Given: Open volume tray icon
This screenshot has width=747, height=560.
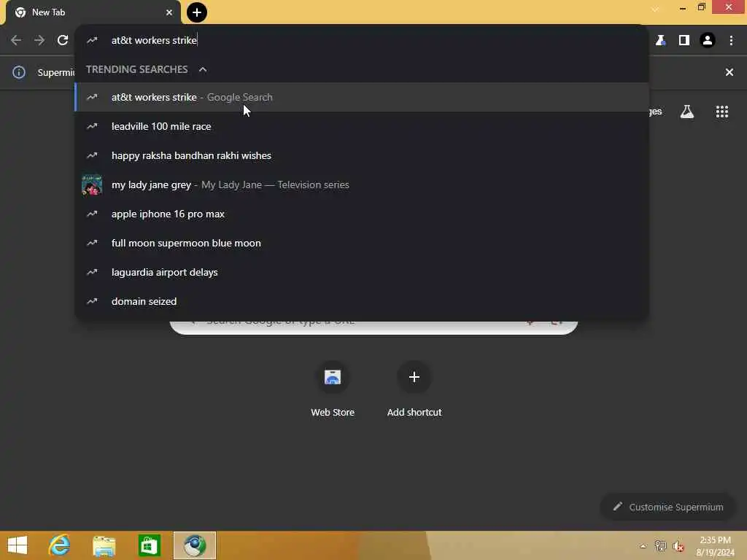Looking at the screenshot, I should point(678,546).
